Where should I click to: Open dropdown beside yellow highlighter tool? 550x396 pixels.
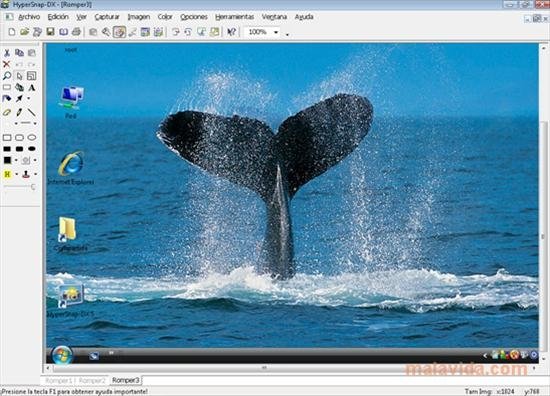point(16,174)
